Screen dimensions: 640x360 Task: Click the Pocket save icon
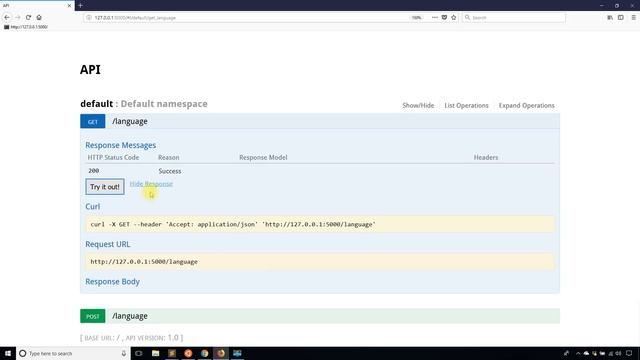tap(444, 18)
